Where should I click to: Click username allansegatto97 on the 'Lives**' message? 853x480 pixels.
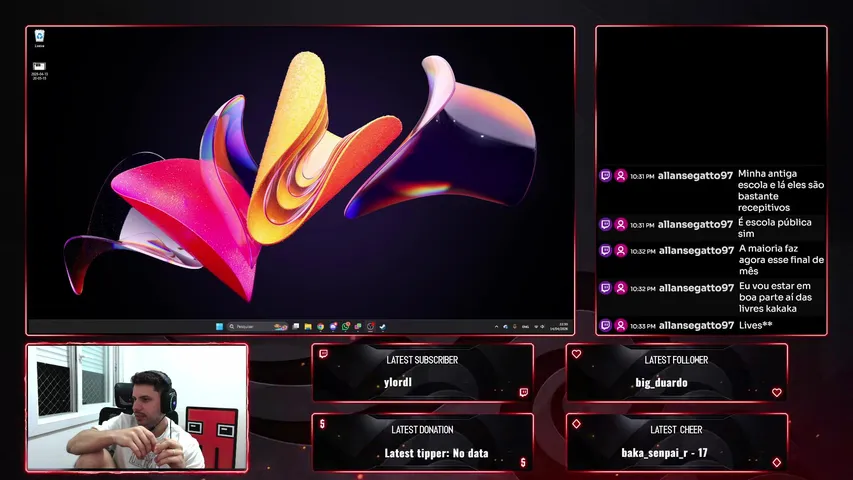click(x=696, y=325)
